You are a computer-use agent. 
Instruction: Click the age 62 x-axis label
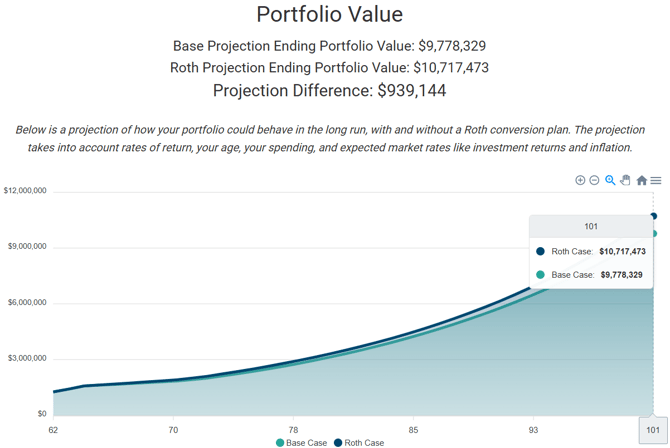pyautogui.click(x=53, y=429)
